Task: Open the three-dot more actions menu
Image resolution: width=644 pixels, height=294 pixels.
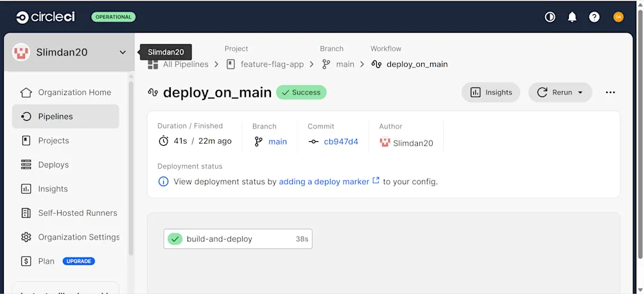Action: tap(611, 92)
